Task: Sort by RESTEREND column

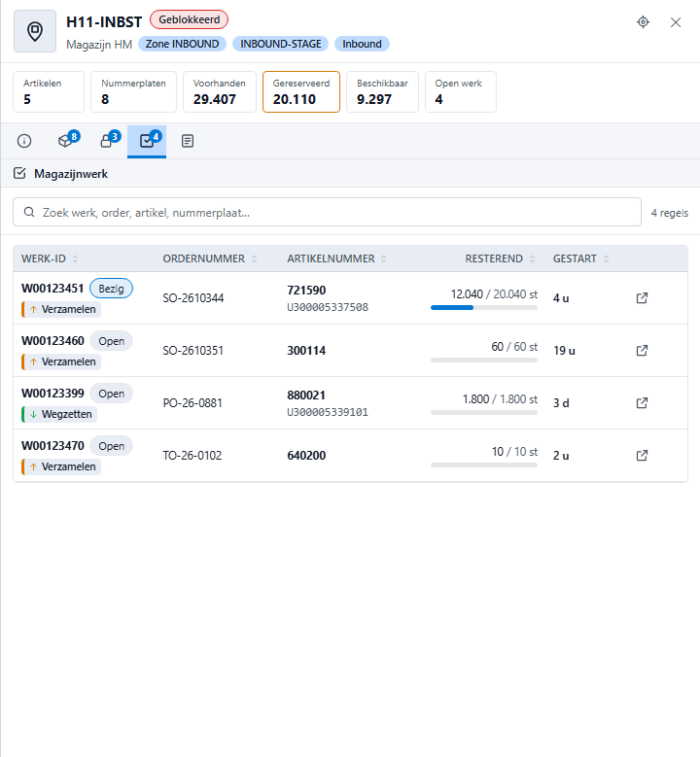Action: 500,258
